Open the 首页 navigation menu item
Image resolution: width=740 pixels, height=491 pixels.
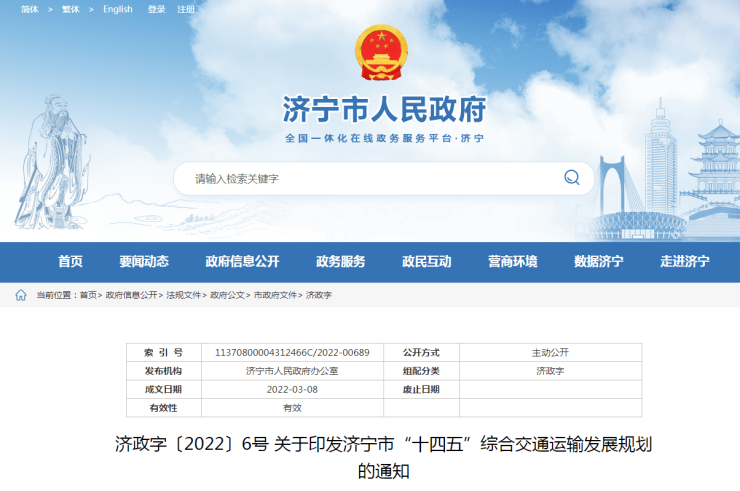pyautogui.click(x=70, y=262)
